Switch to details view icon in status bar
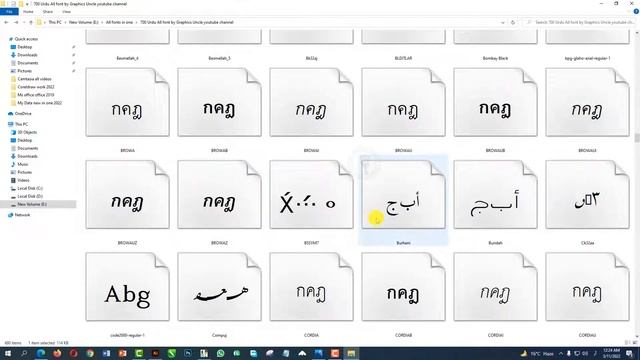640x360 pixels. 627,343
